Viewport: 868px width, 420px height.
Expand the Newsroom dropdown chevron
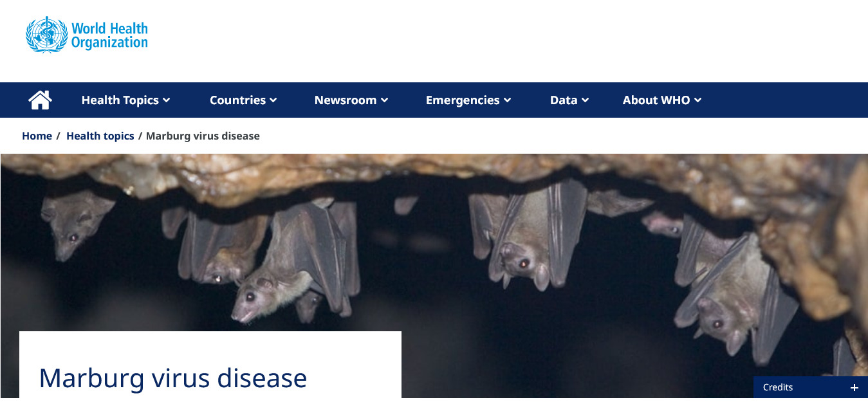point(385,100)
